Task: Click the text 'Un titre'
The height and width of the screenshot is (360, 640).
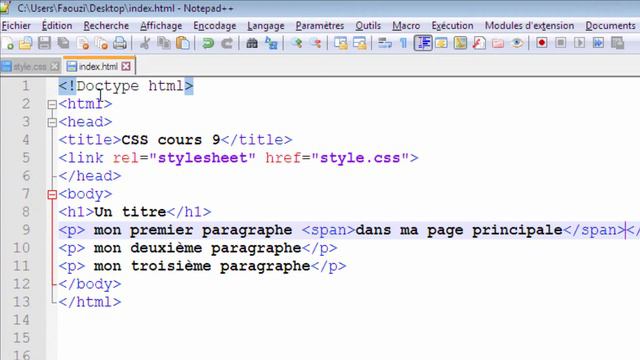Action: tap(130, 212)
